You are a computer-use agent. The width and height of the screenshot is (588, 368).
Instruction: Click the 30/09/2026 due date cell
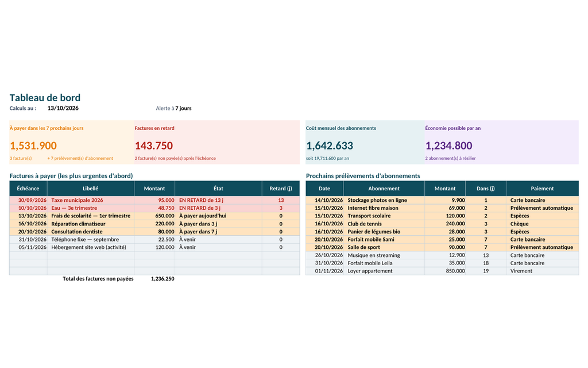28,200
